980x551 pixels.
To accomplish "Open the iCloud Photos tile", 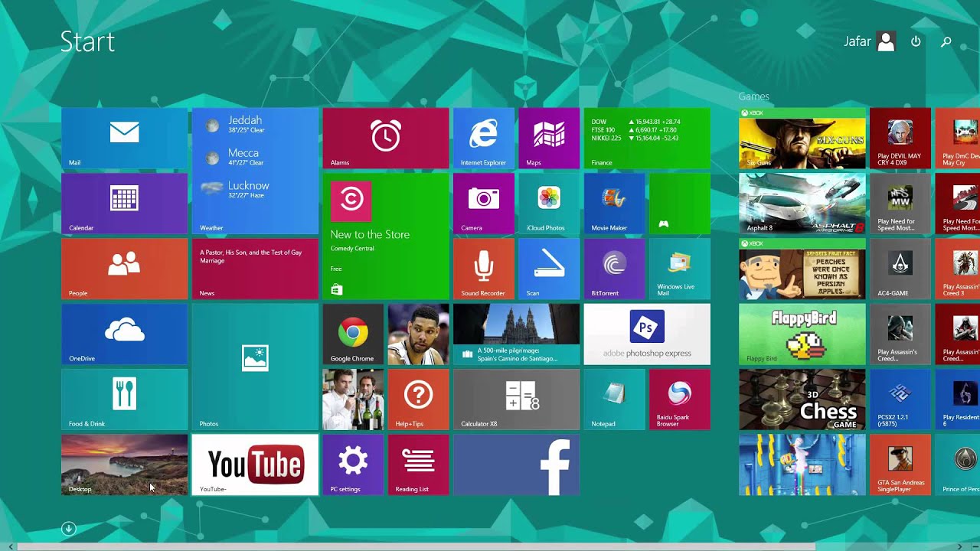I will click(x=549, y=204).
